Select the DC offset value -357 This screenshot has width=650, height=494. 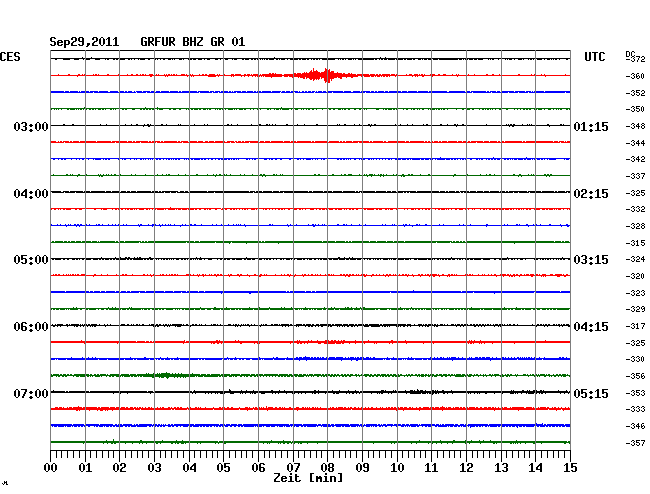point(635,443)
